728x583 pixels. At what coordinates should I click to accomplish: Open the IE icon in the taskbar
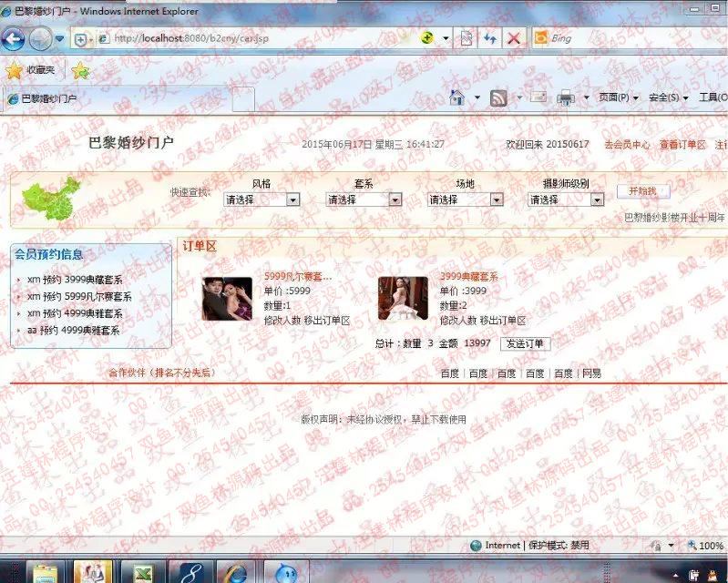(236, 572)
